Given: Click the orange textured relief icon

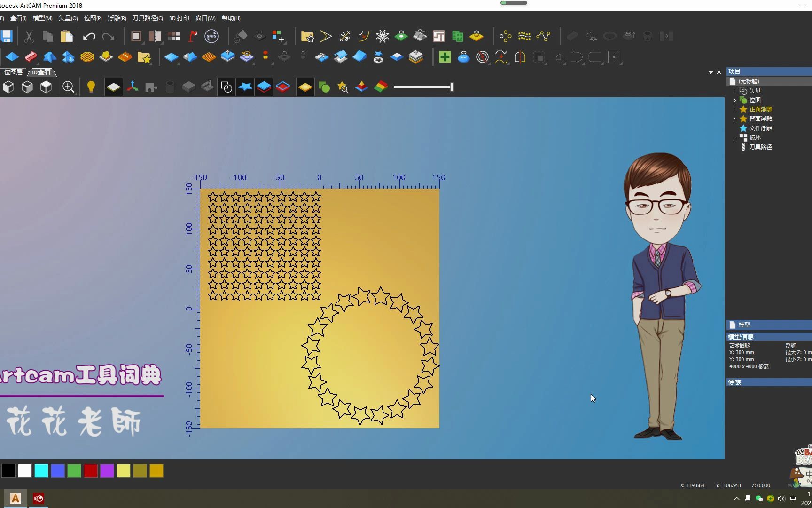Looking at the screenshot, I should [x=125, y=57].
